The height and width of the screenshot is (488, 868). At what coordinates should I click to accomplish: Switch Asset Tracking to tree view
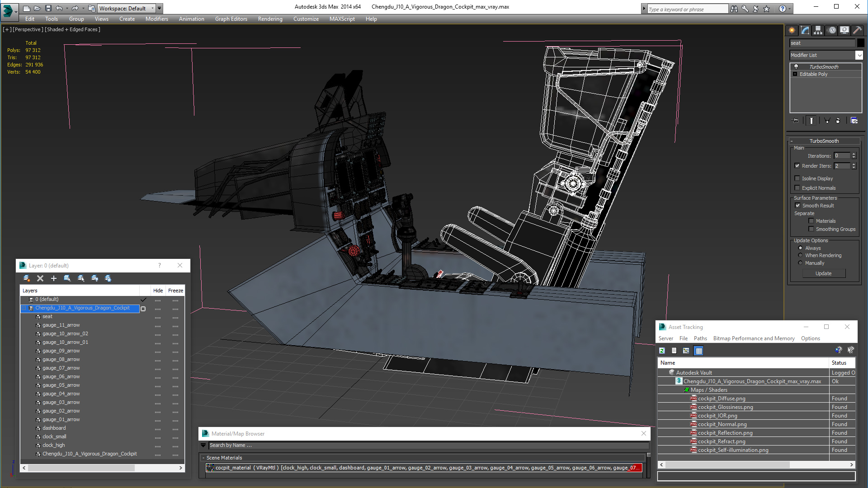686,351
